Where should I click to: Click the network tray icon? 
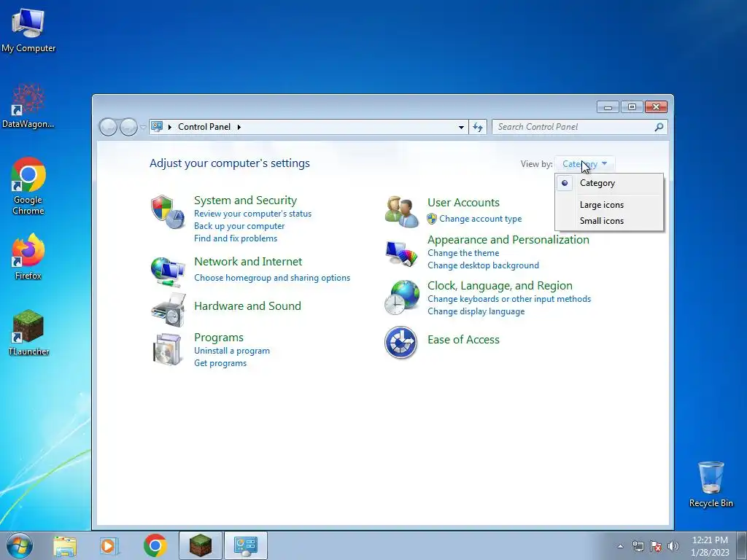click(638, 546)
